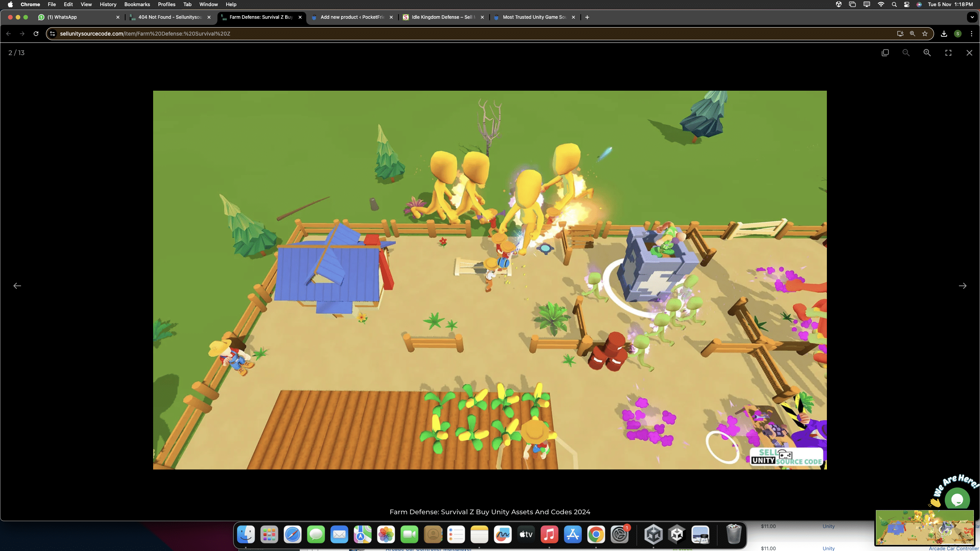The image size is (980, 551).
Task: Open the Window menu
Action: pos(209,5)
